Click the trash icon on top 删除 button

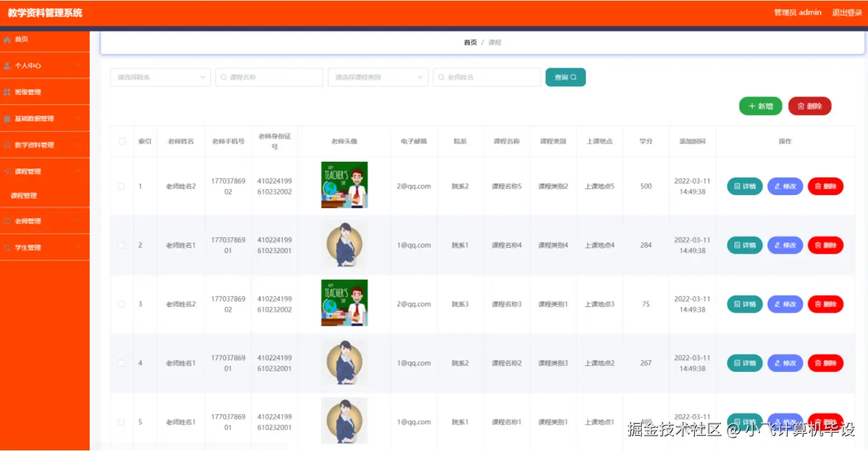tap(801, 106)
